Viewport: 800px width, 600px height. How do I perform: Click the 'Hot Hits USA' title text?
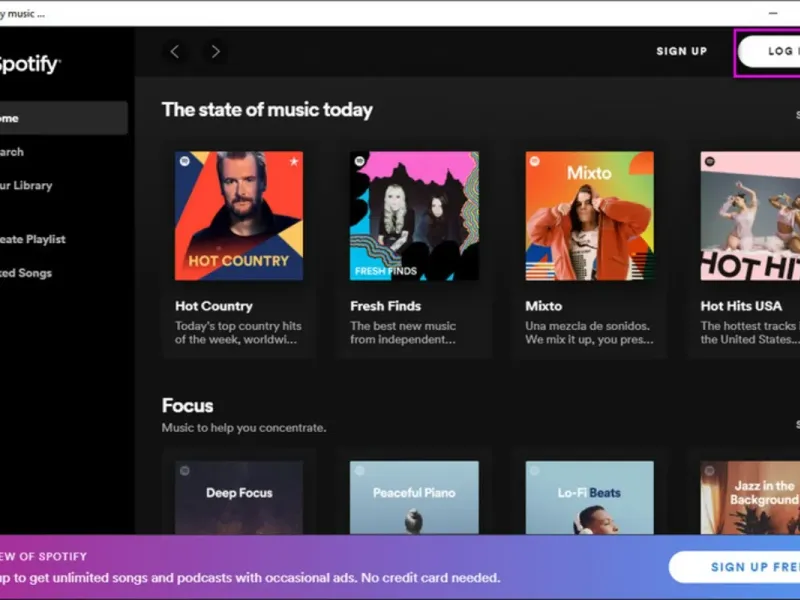coord(741,306)
